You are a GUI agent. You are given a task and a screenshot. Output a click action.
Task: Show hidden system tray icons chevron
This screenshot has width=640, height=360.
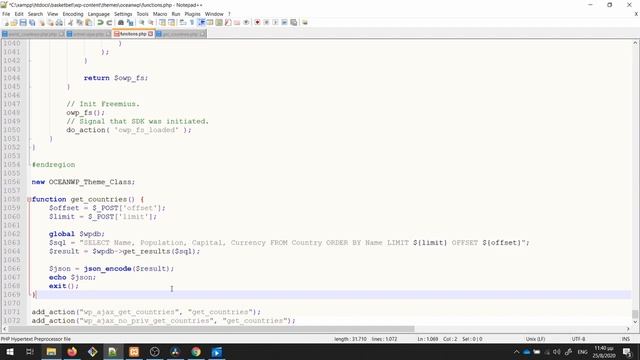tap(516, 352)
